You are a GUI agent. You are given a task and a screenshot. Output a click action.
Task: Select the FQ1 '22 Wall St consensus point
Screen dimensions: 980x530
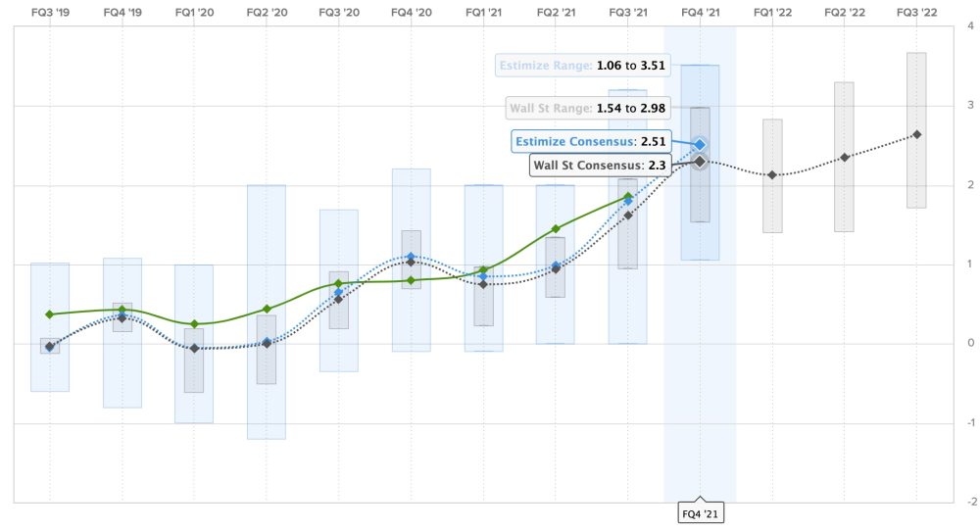coord(772,174)
